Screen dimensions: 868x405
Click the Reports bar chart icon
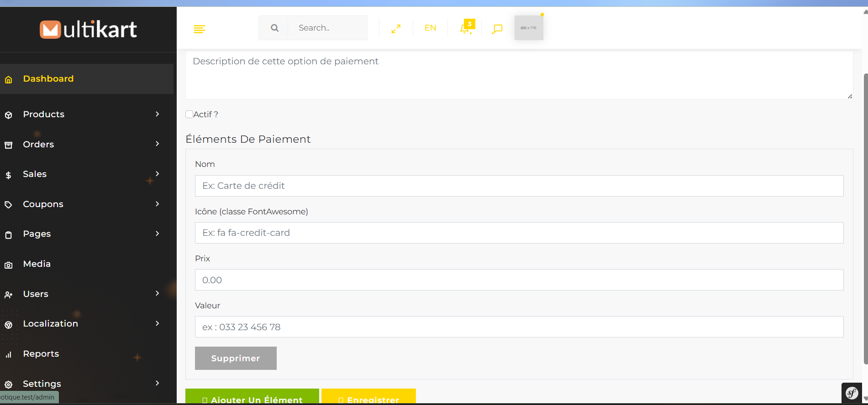click(x=8, y=355)
